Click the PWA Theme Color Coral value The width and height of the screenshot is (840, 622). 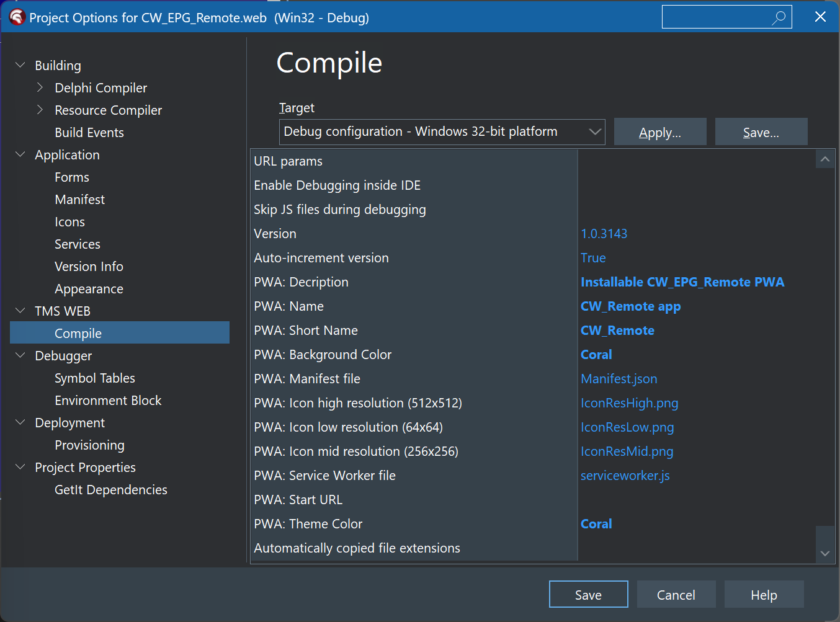[x=596, y=523]
